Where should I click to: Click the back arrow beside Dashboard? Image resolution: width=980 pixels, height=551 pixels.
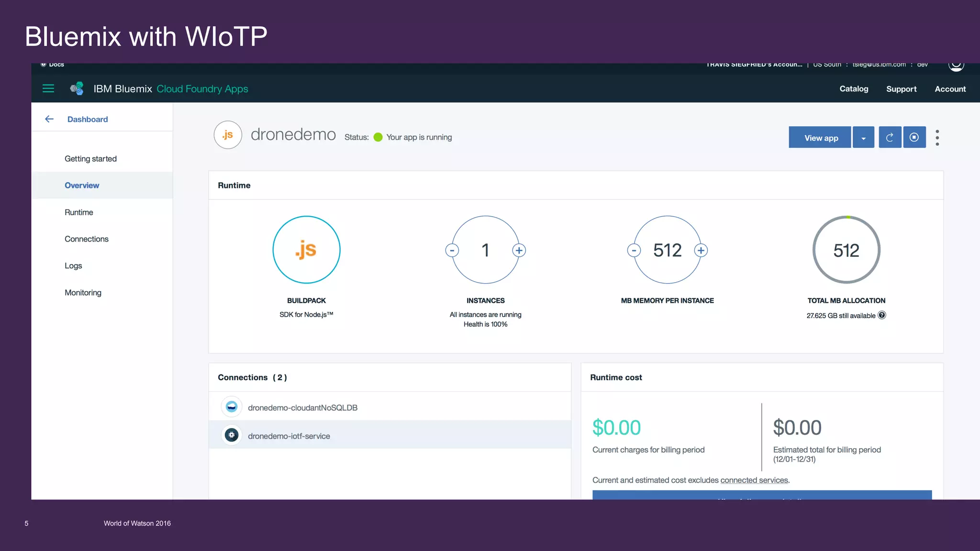click(49, 119)
